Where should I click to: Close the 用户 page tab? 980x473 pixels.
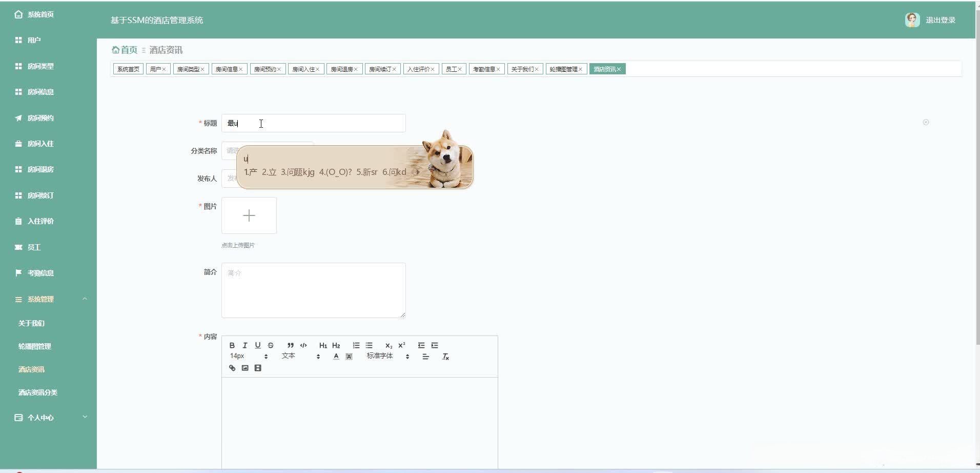click(x=164, y=69)
